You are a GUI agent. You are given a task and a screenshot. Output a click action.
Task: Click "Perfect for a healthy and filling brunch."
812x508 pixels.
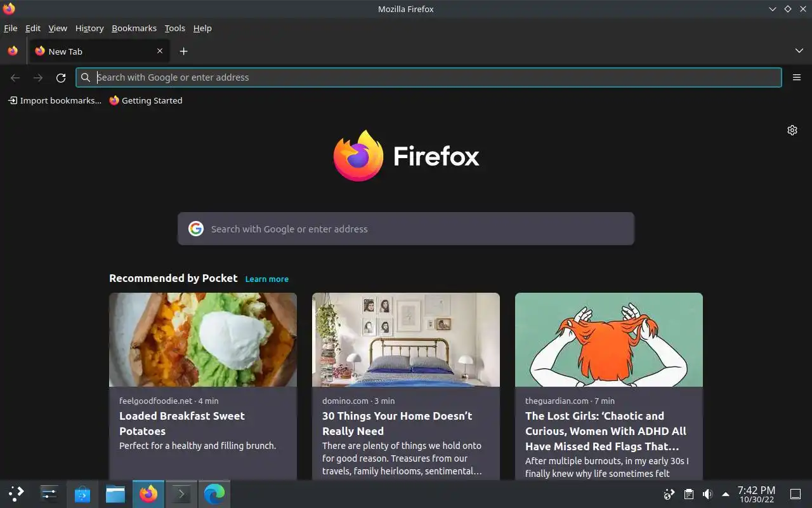point(197,446)
